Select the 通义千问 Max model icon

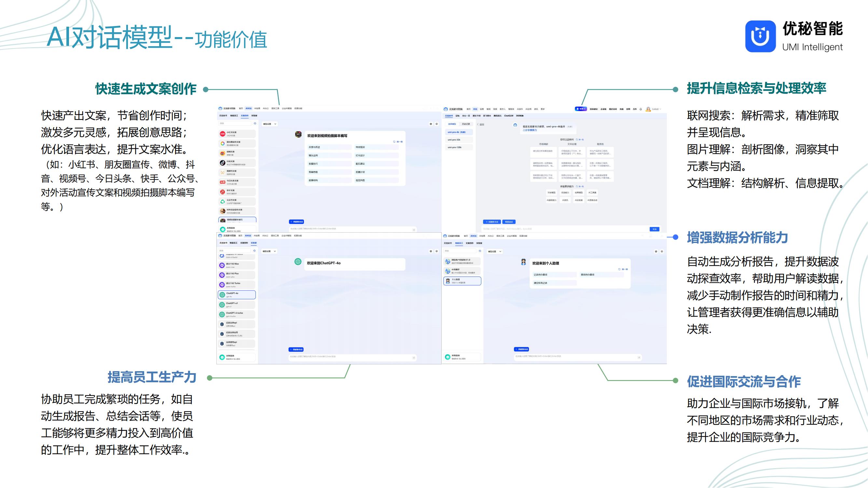point(222,265)
